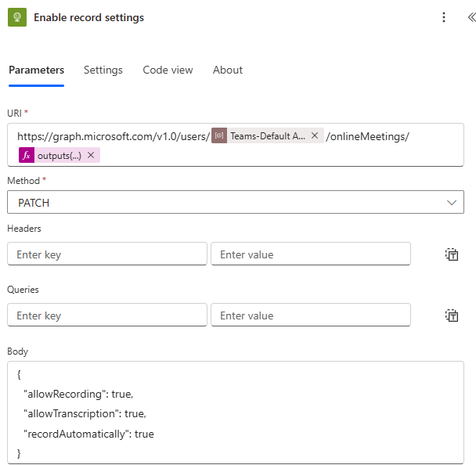Viewport: 476px width, 465px height.
Task: Switch to the Parameters tab
Action: 36,70
